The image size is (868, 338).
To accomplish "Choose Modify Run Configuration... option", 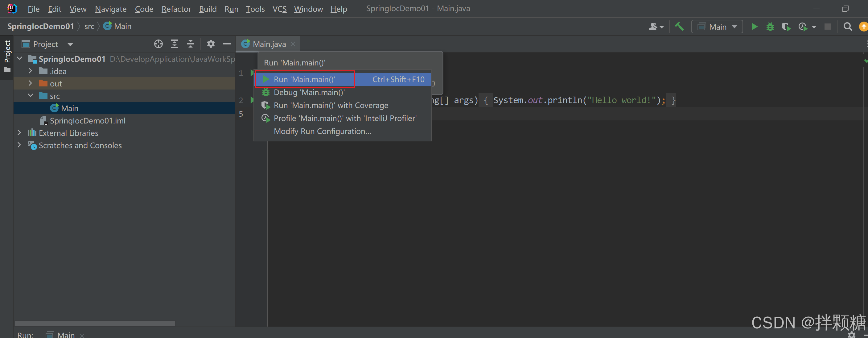I will pyautogui.click(x=322, y=131).
